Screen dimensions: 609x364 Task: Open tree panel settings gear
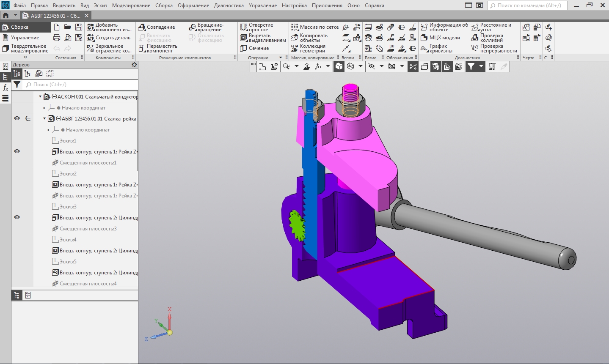[134, 65]
